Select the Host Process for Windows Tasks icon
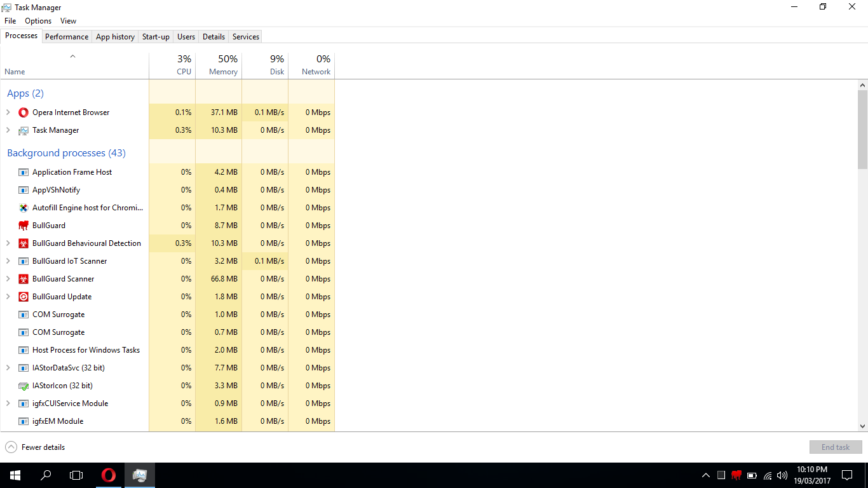 pos(24,350)
